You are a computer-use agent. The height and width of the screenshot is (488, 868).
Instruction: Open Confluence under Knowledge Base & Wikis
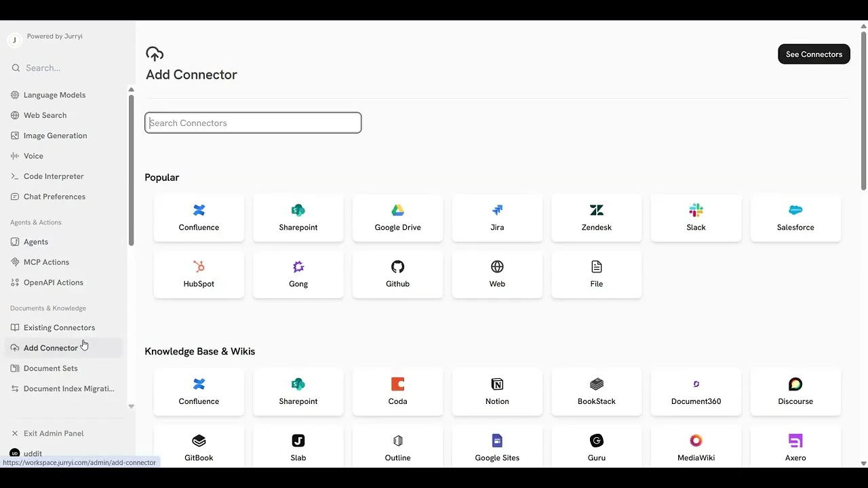(x=199, y=392)
